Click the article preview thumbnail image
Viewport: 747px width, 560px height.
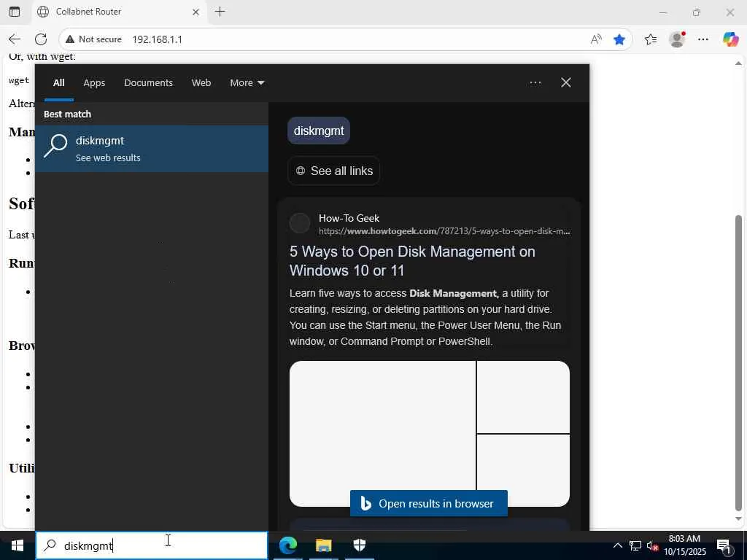[x=429, y=433]
